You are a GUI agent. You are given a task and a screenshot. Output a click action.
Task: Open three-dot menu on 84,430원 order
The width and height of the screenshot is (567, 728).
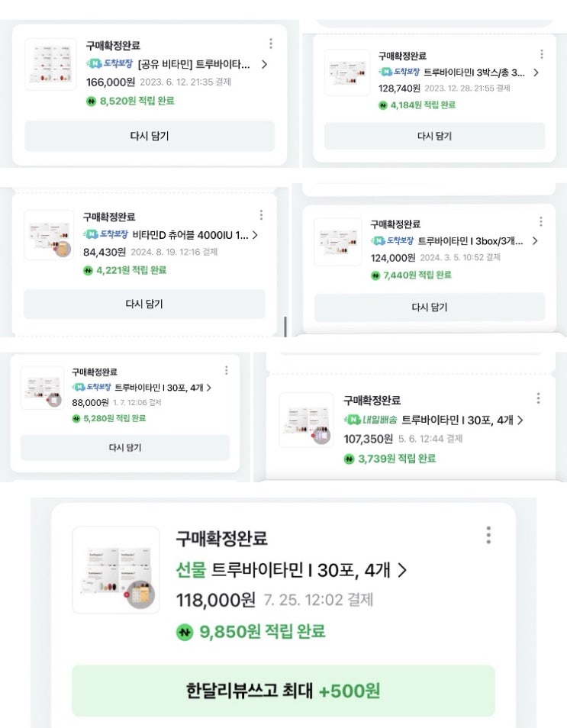(262, 215)
